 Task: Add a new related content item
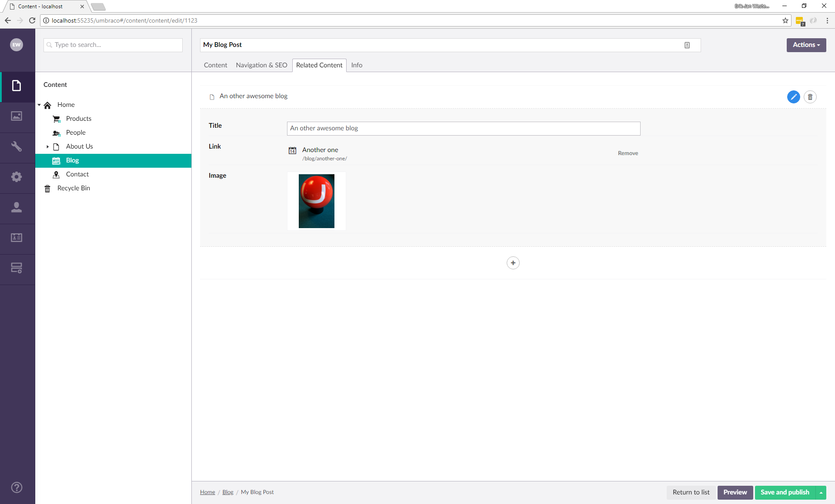513,263
